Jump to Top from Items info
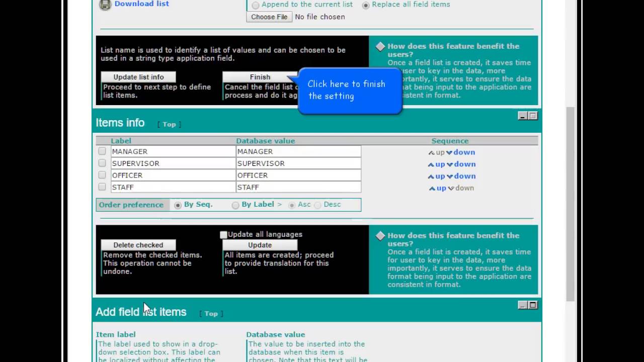 (169, 124)
